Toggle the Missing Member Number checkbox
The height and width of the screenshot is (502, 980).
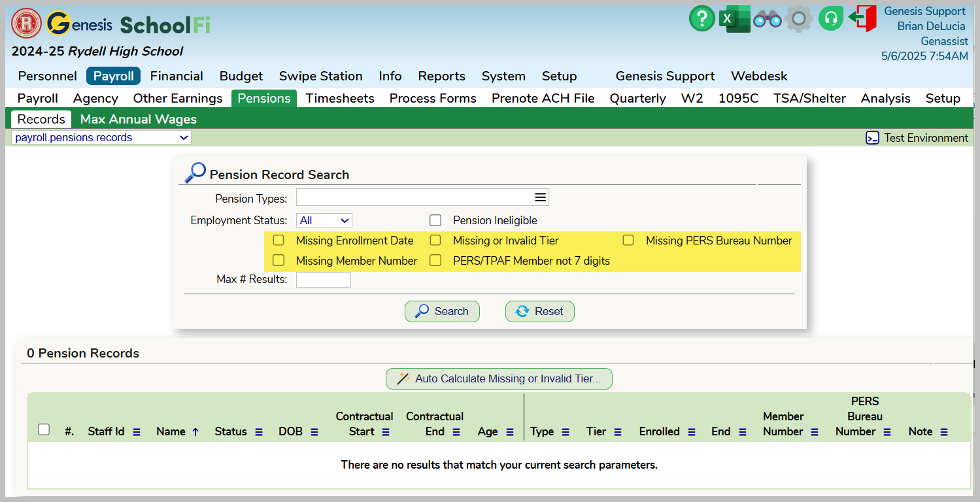click(x=279, y=260)
